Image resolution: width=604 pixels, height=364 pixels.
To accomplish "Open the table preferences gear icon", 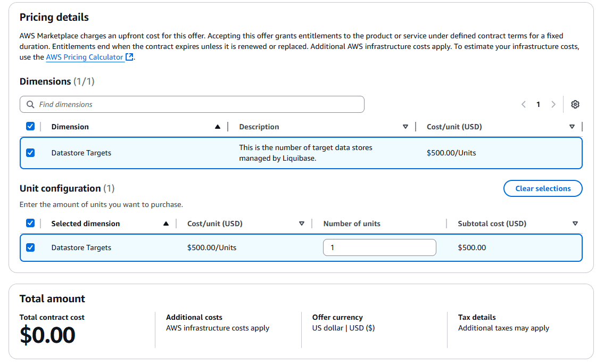I will point(575,104).
